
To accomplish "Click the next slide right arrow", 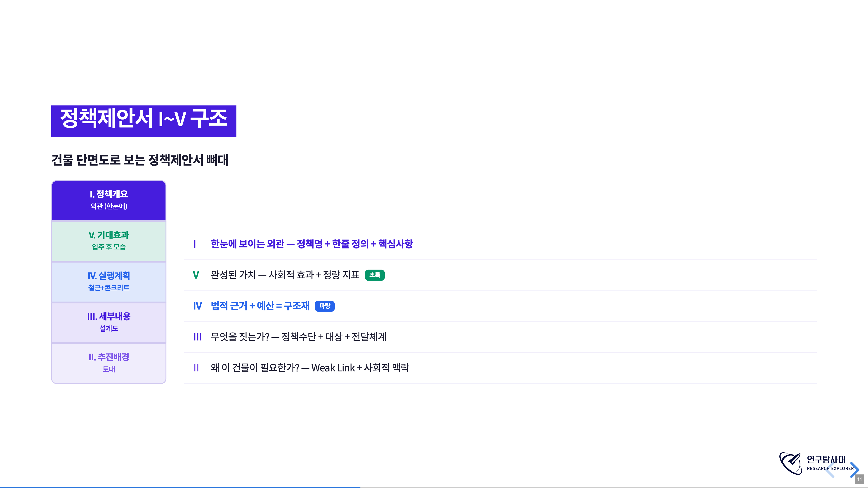I will [854, 469].
